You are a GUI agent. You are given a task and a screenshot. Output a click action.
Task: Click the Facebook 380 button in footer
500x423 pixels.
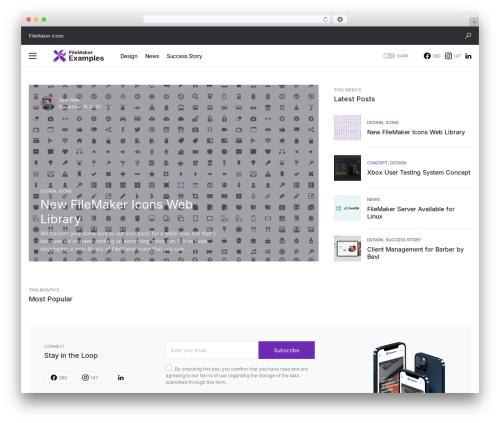(x=59, y=378)
